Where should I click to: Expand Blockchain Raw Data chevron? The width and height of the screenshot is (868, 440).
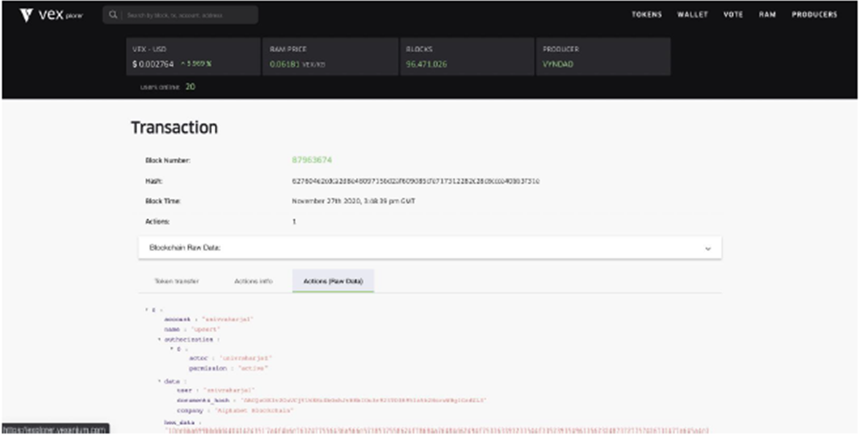click(x=708, y=248)
